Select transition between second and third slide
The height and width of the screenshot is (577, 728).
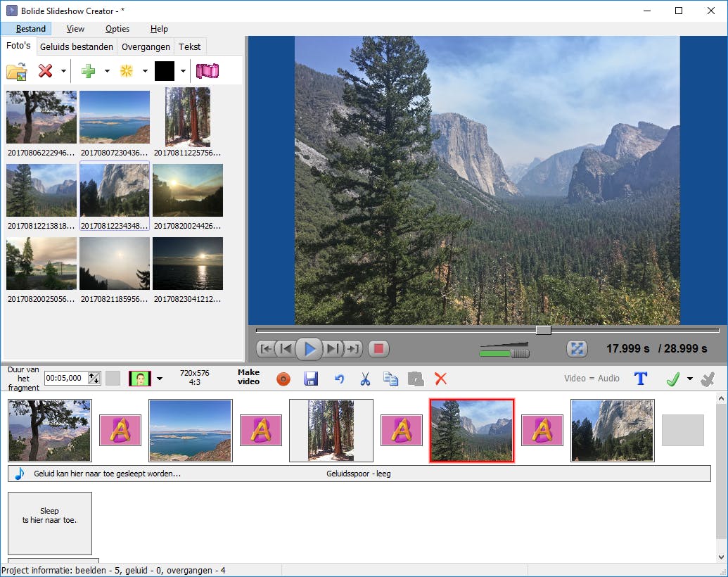[x=261, y=430]
